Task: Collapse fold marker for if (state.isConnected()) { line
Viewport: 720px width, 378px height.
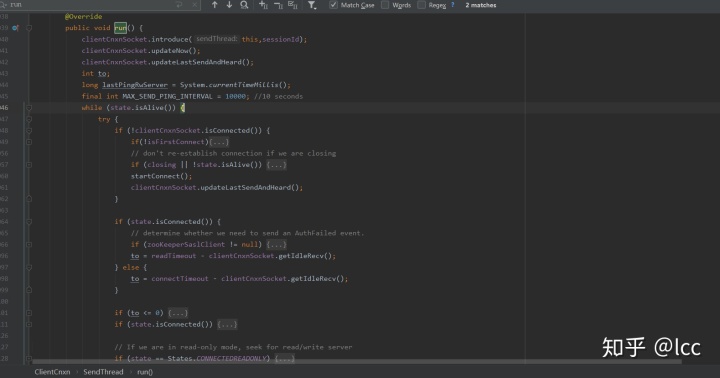Action: pyautogui.click(x=29, y=222)
